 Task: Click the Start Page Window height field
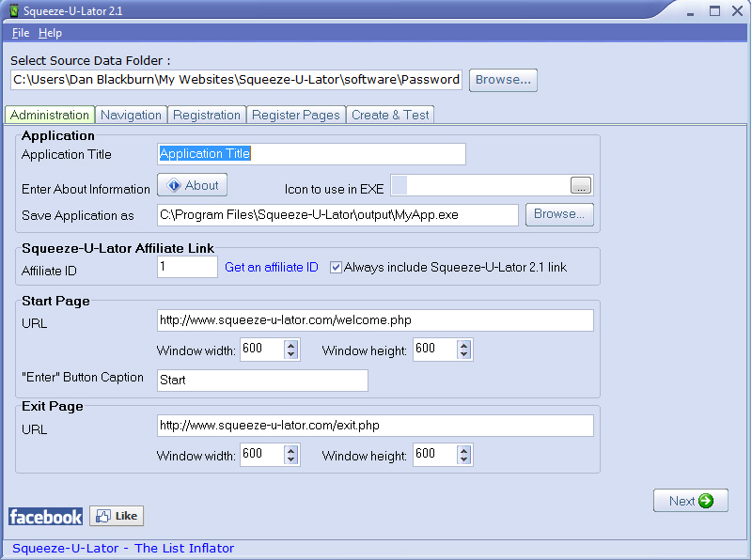[x=435, y=350]
